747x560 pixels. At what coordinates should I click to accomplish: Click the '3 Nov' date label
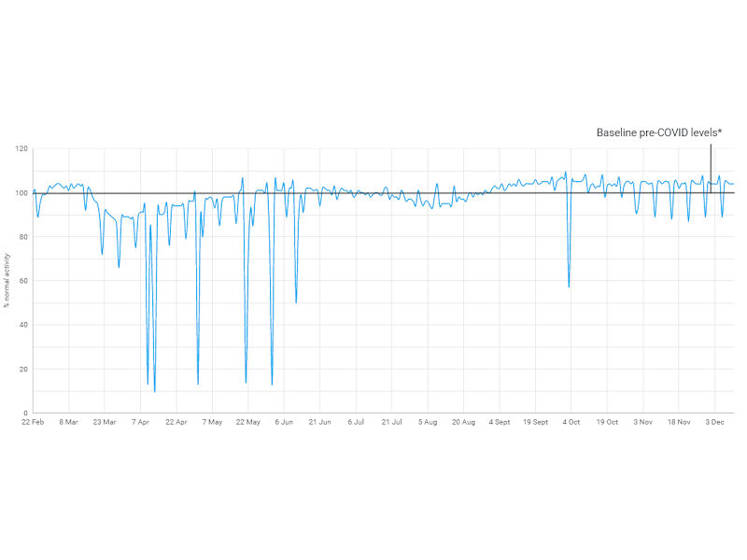click(642, 422)
